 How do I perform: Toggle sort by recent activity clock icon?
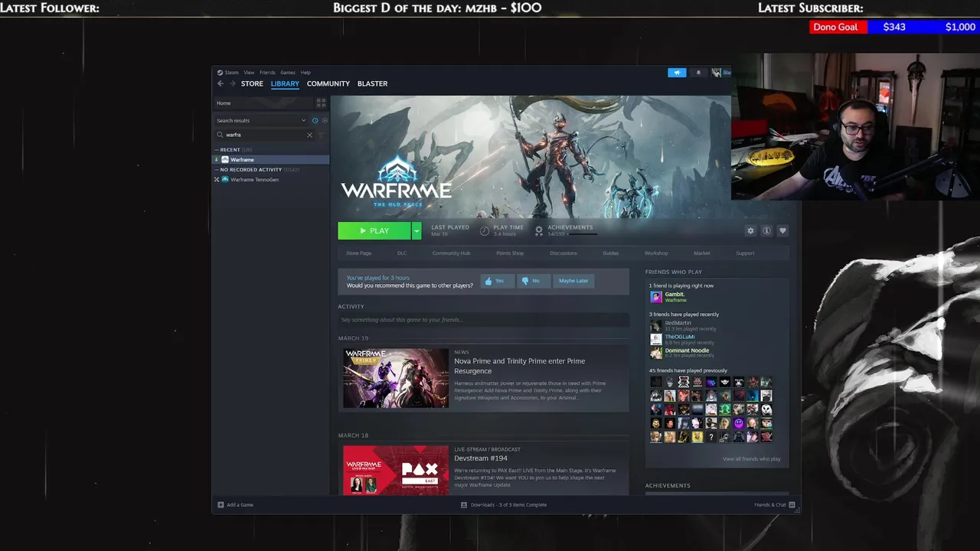click(x=315, y=120)
